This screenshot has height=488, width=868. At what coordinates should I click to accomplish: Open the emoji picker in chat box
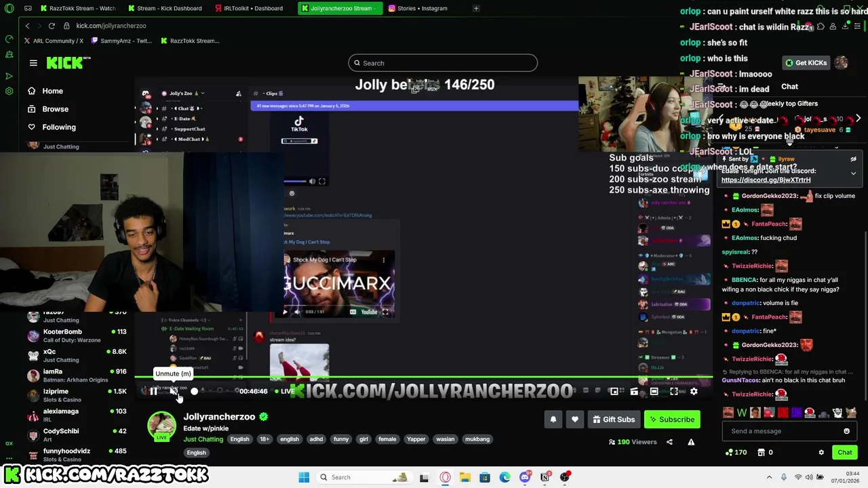(x=846, y=431)
